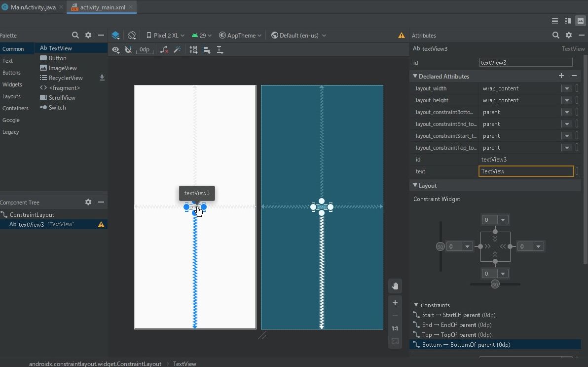Click the text attribute input field

(526, 171)
